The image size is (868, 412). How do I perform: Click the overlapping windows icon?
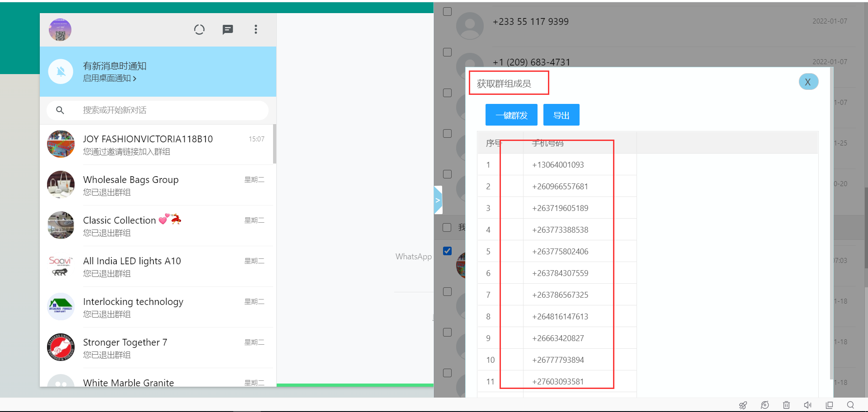(x=829, y=405)
